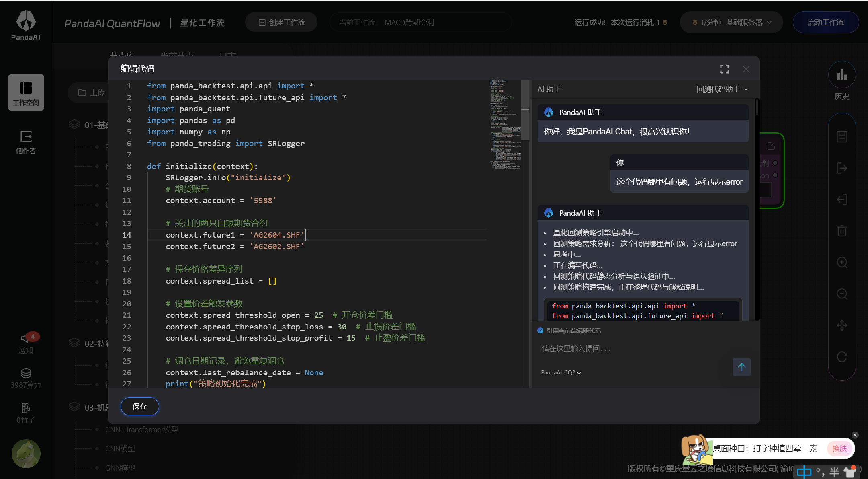Image resolution: width=868 pixels, height=479 pixels.
Task: Click the 创建工作流 button
Action: coord(281,23)
